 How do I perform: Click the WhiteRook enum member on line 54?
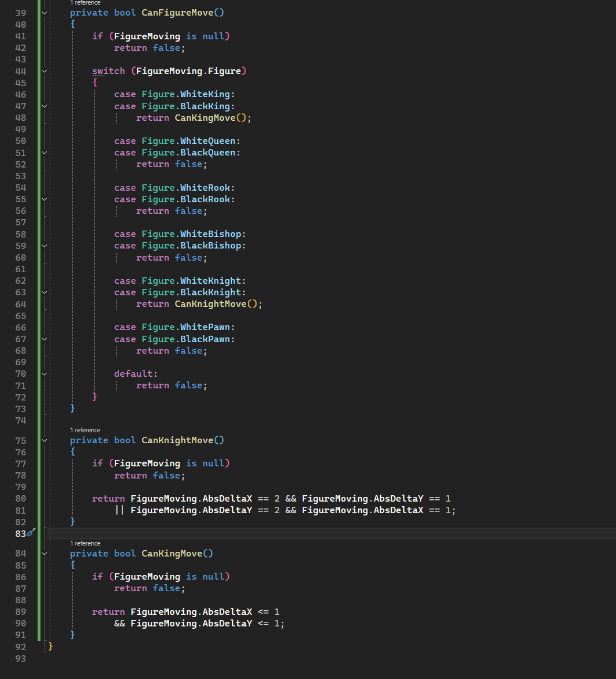click(205, 187)
